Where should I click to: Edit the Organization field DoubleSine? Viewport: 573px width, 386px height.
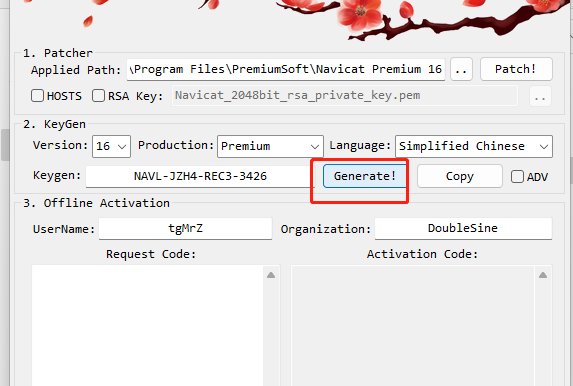point(463,228)
